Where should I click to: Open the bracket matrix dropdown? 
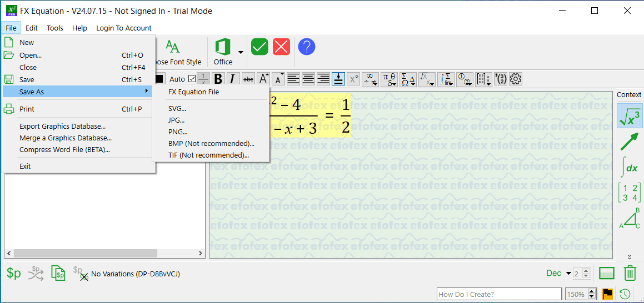(x=484, y=79)
